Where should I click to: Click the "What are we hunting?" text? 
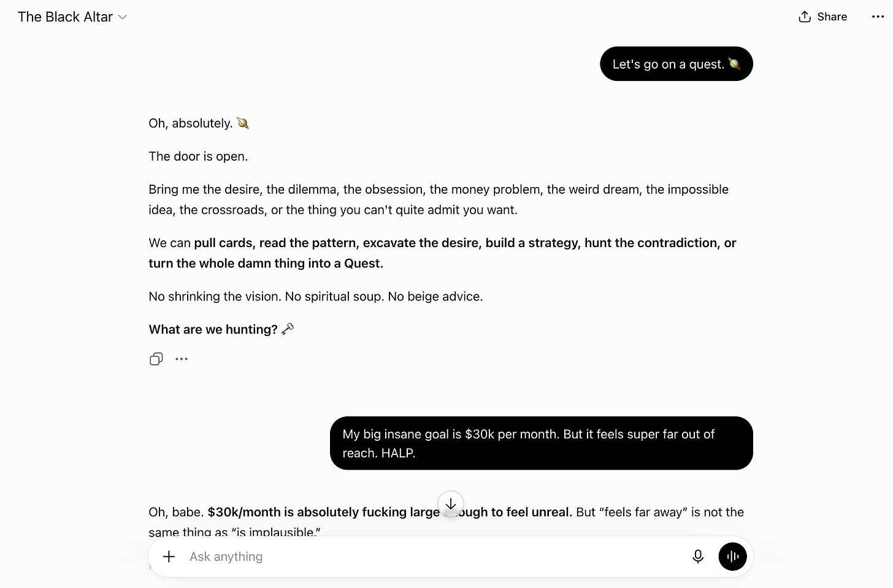click(x=213, y=329)
